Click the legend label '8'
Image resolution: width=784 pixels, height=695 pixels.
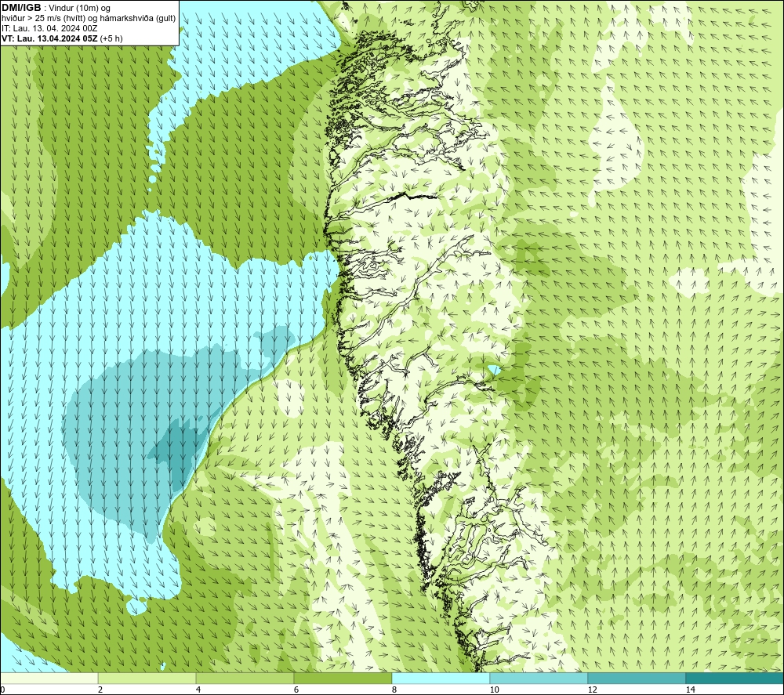tap(394, 690)
